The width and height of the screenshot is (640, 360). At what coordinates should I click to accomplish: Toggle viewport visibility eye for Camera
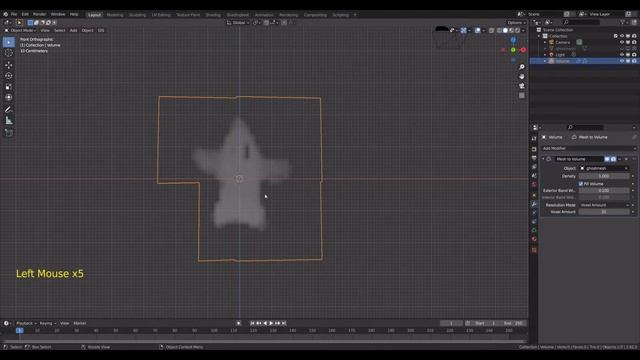pyautogui.click(x=622, y=42)
